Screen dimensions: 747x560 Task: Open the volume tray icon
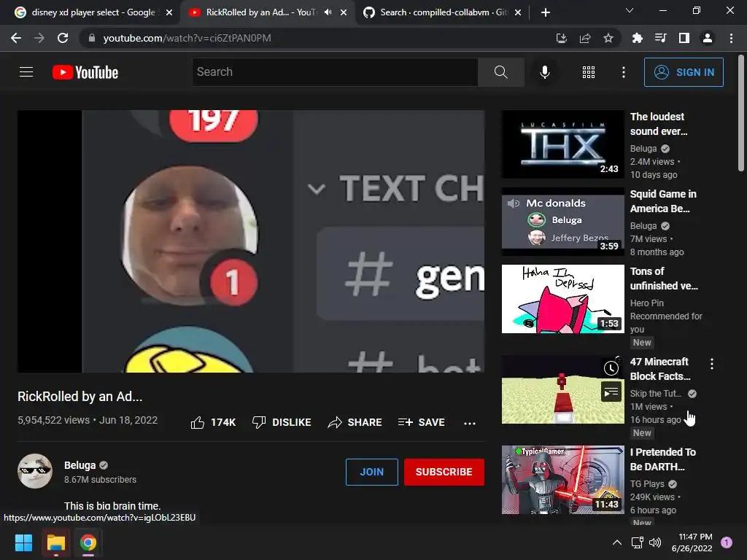[655, 542]
